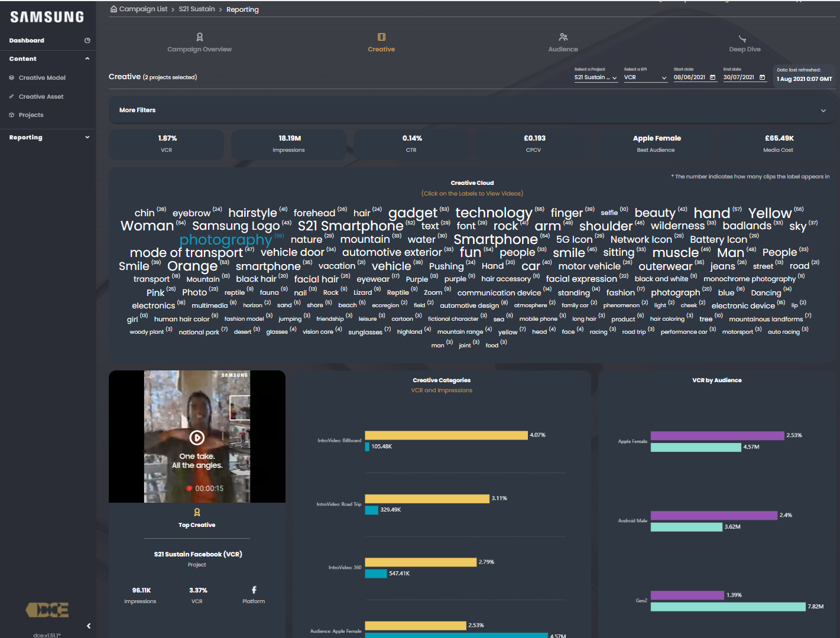Screen dimensions: 840x638
Task: Go to Campaign List breadcrumb
Action: pos(143,9)
